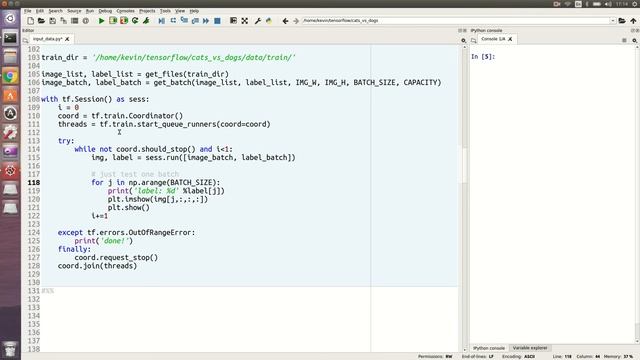Click the Memory usage status entry

(619, 356)
